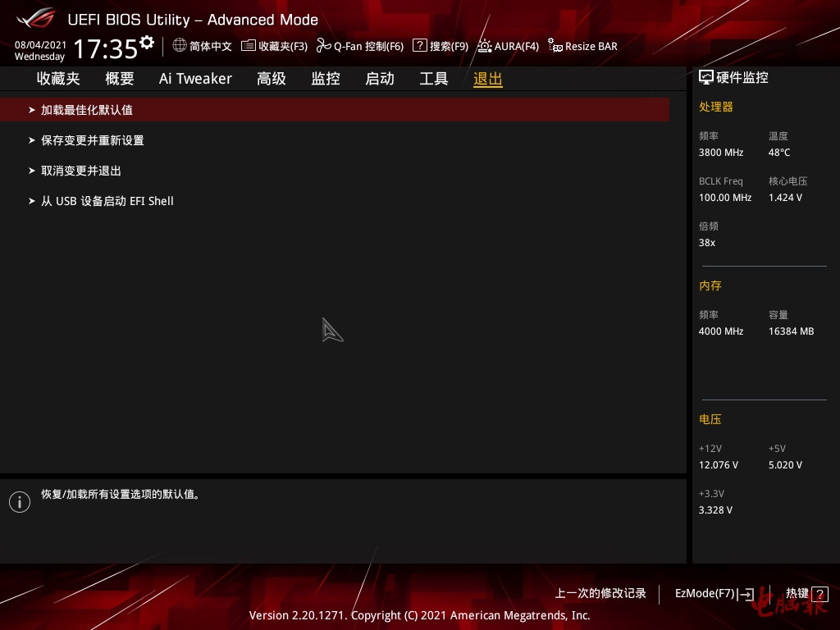Choose 取消变更并退出 entry
This screenshot has height=630, width=840.
(81, 171)
